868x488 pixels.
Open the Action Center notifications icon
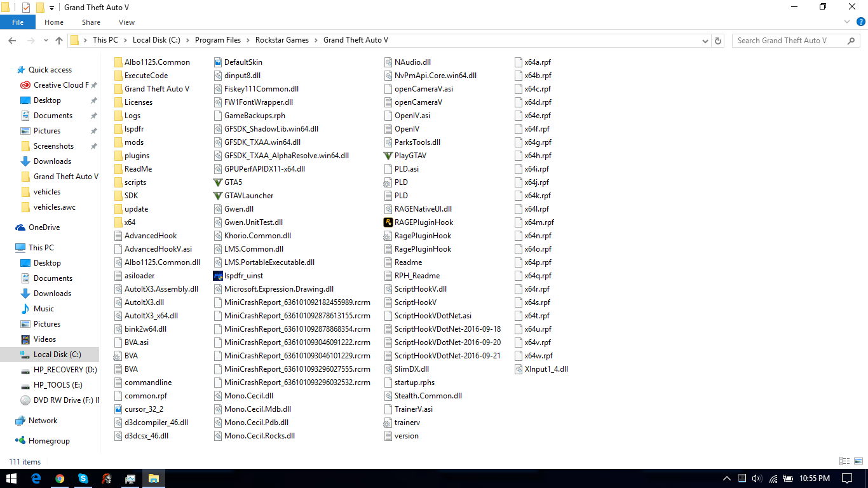coord(847,478)
